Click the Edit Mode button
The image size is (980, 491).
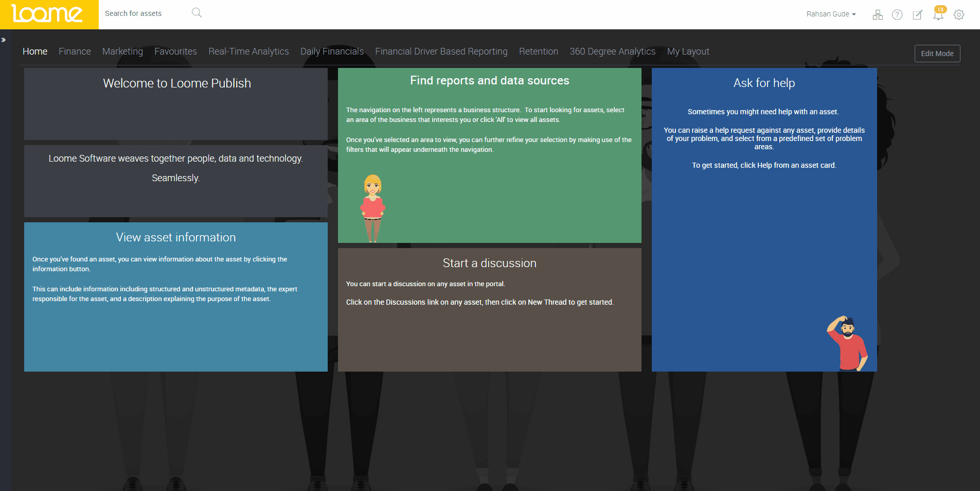coord(937,54)
